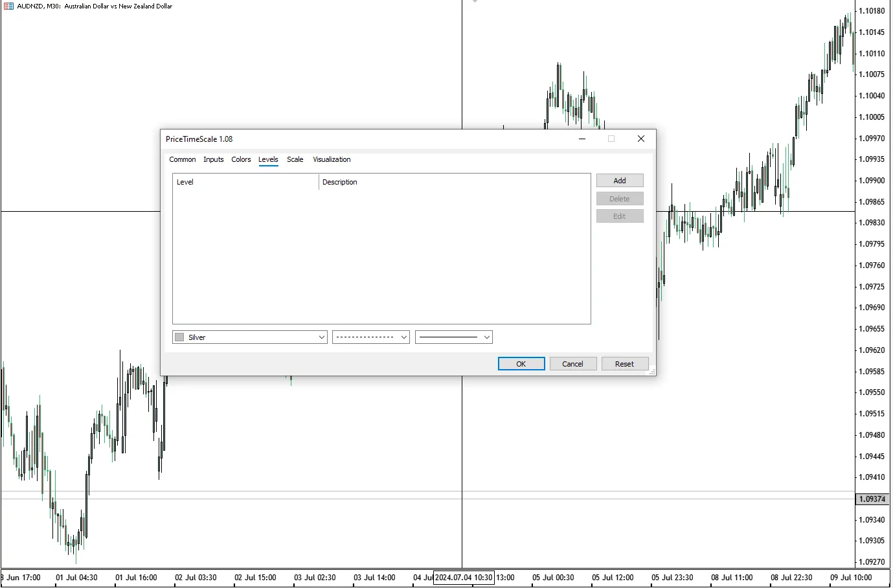Click the 1.10180 price scale value

tap(872, 11)
